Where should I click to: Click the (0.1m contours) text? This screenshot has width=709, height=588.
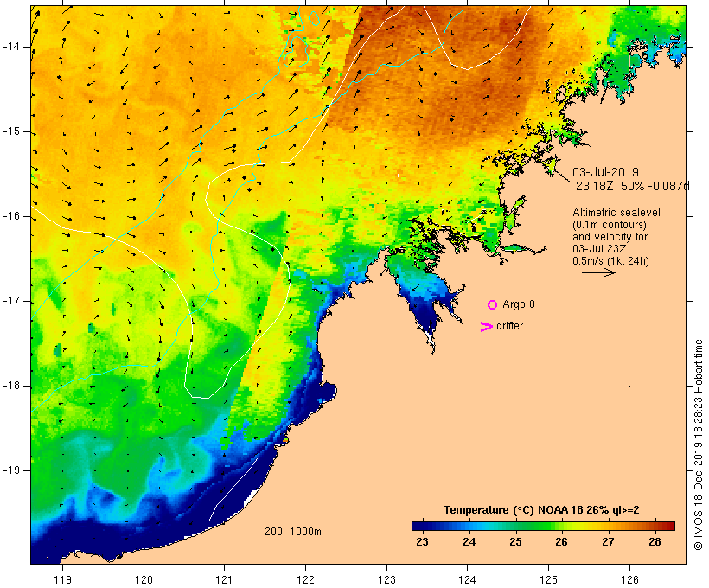(x=609, y=225)
